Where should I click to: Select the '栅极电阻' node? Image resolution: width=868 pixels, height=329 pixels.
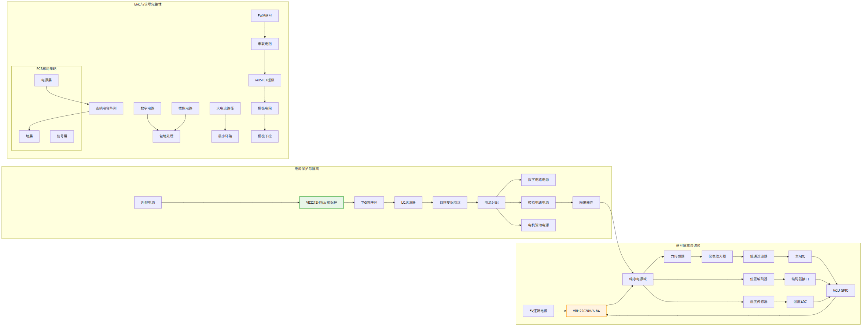pyautogui.click(x=265, y=108)
